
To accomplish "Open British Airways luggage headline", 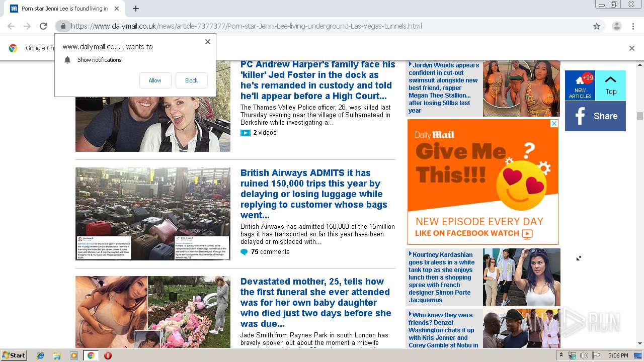I will click(314, 194).
